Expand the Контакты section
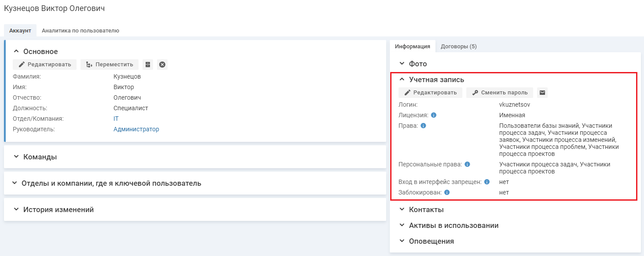Image resolution: width=644 pixels, height=256 pixels. pos(402,209)
